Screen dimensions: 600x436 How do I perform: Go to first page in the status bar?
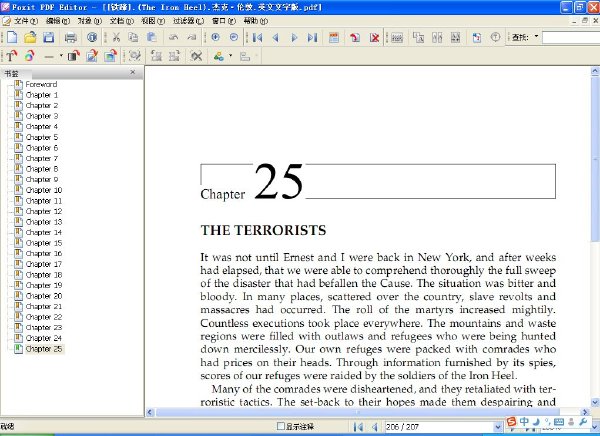358,426
